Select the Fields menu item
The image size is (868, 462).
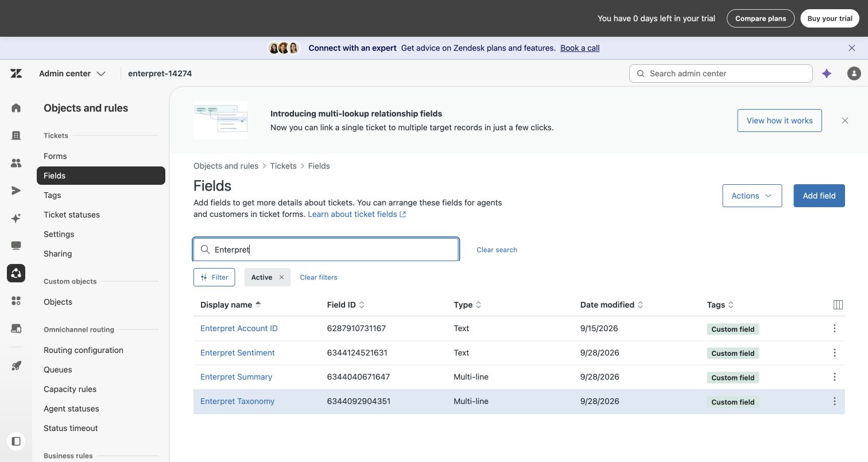[101, 176]
